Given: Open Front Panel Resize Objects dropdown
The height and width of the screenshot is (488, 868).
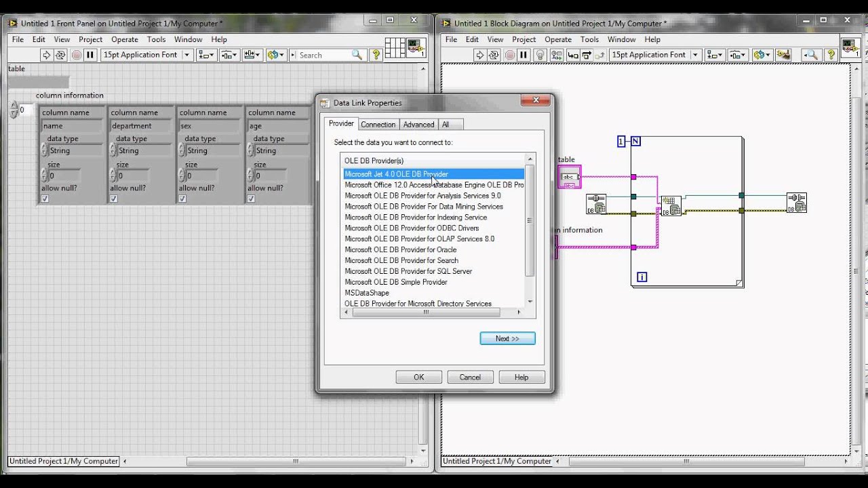Looking at the screenshot, I should point(253,55).
